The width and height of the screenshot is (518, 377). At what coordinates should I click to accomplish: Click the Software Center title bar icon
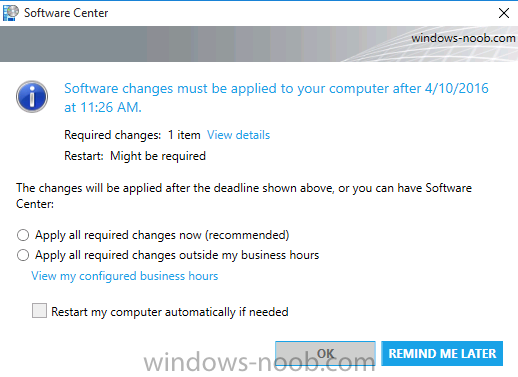click(x=11, y=13)
